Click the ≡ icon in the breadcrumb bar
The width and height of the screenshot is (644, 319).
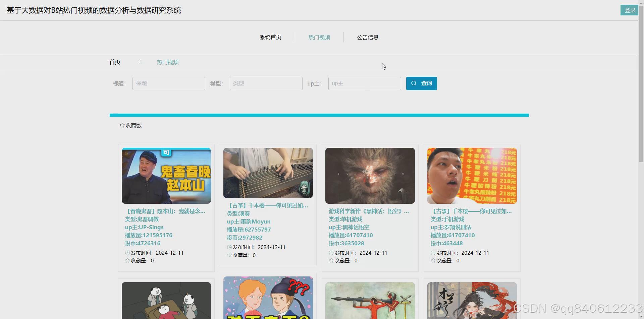coord(139,62)
